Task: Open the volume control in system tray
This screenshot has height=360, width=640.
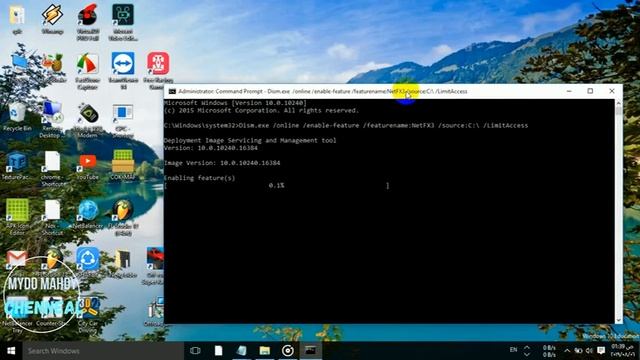Action: click(x=589, y=351)
